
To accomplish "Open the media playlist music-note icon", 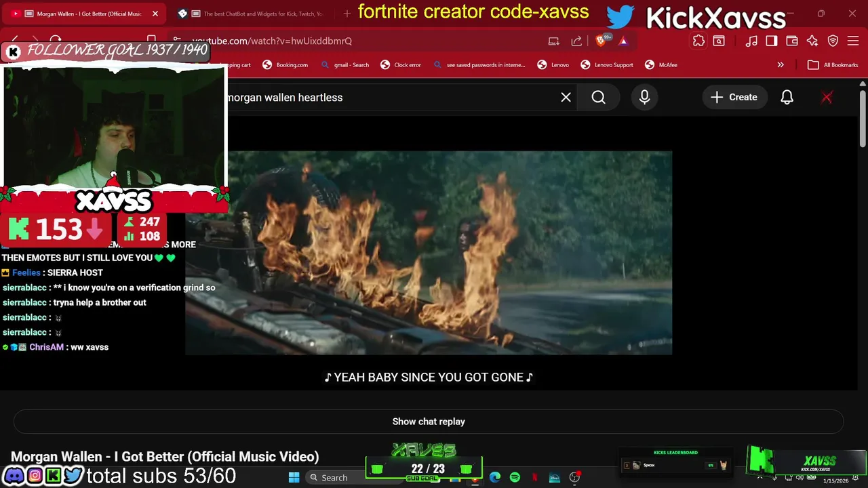I will (x=751, y=41).
